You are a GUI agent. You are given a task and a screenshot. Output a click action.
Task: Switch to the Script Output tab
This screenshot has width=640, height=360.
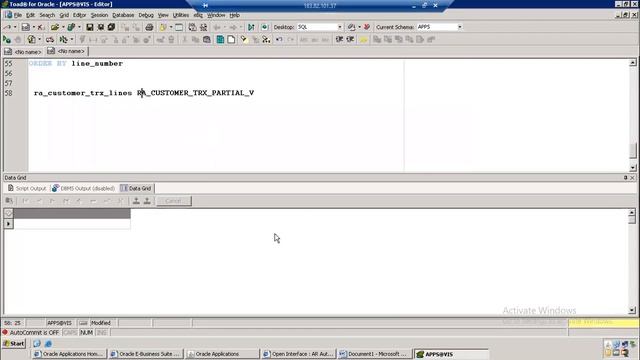pyautogui.click(x=27, y=188)
